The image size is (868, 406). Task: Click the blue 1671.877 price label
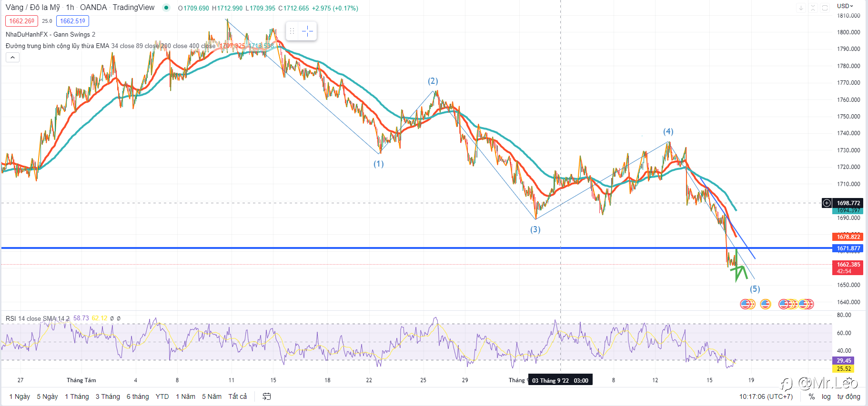pos(848,248)
